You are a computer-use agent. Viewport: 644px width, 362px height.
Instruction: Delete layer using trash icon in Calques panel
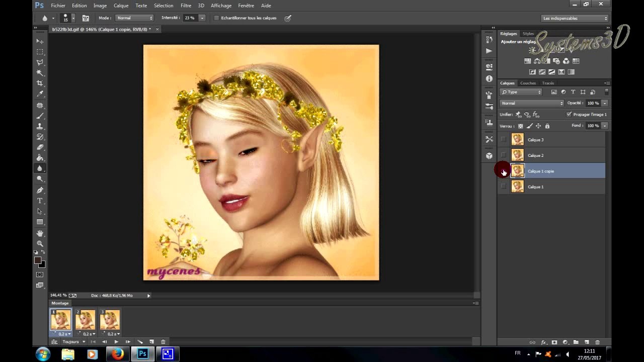pos(597,342)
